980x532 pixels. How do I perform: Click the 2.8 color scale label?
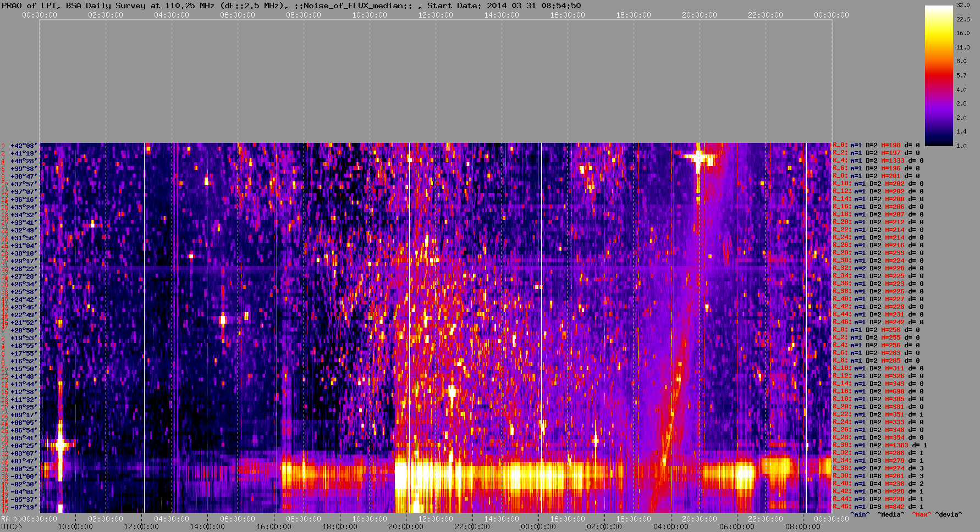pos(961,103)
